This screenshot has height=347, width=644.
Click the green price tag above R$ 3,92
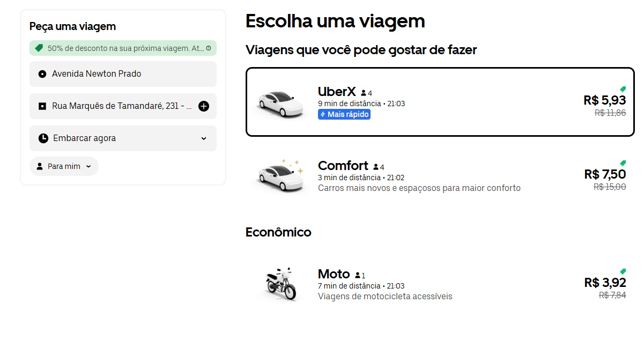pos(623,271)
